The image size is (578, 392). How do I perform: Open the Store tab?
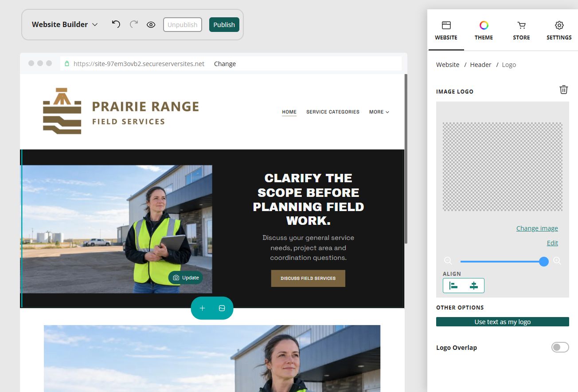point(521,30)
